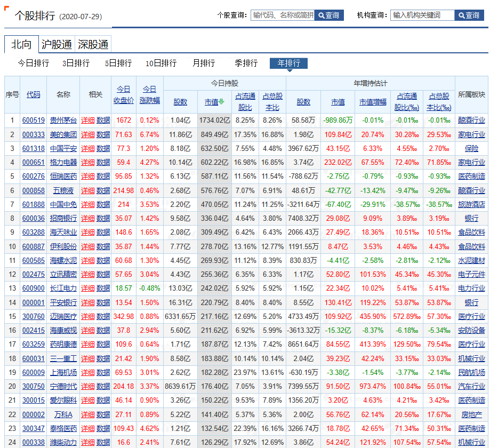Image resolution: width=490 pixels, height=448 pixels.
Task: Open 详细 for 长江电力 row
Action: [88, 288]
